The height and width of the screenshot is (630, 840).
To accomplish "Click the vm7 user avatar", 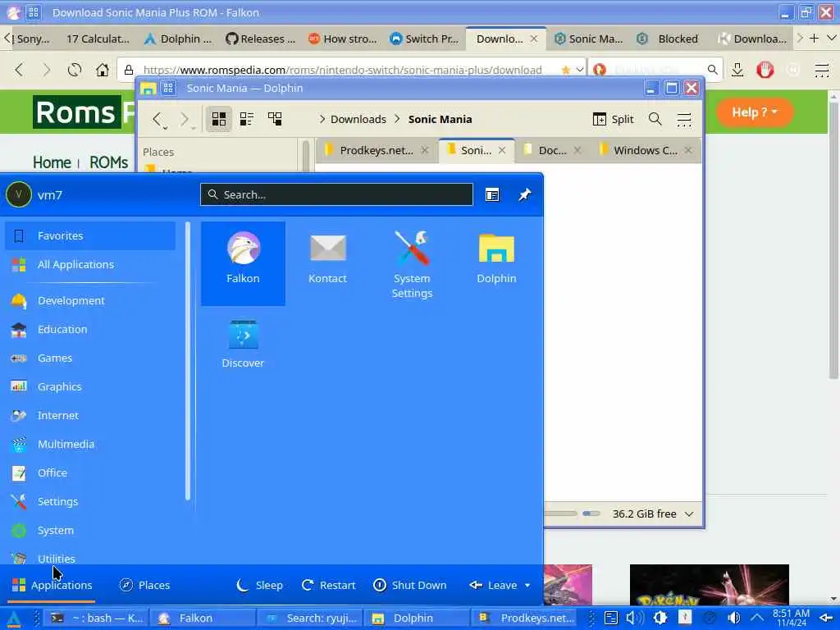I will [19, 194].
